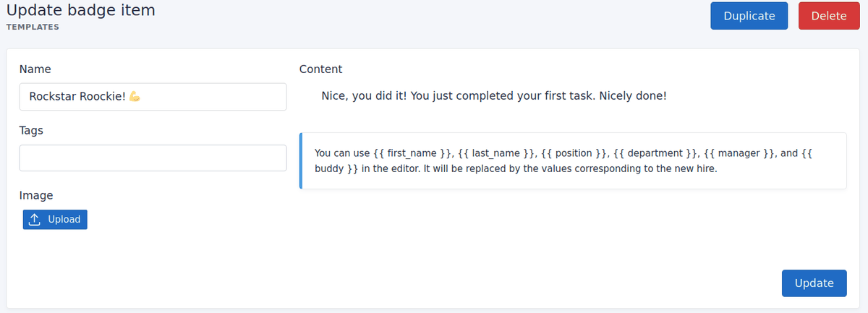Go to the TEMPLATES breadcrumb
This screenshot has height=313, width=868.
coord(33,27)
